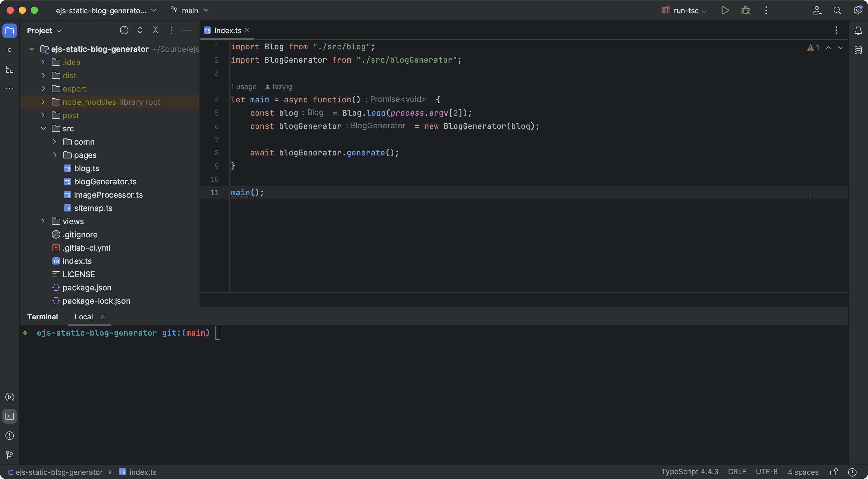Viewport: 868px width, 479px height.
Task: Open Project panel options menu
Action: point(171,30)
